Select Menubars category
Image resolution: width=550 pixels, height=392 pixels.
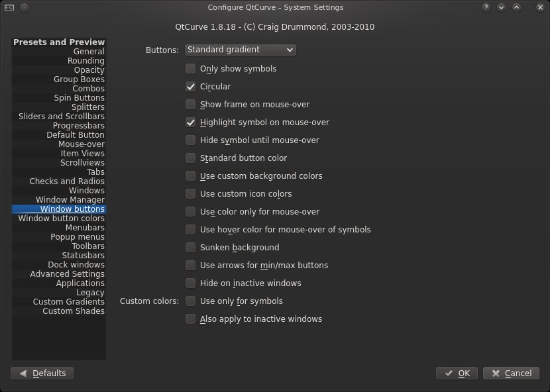(x=59, y=228)
